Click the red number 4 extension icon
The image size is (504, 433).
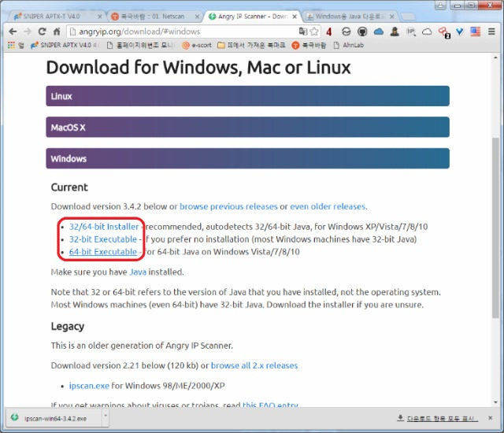pos(328,31)
